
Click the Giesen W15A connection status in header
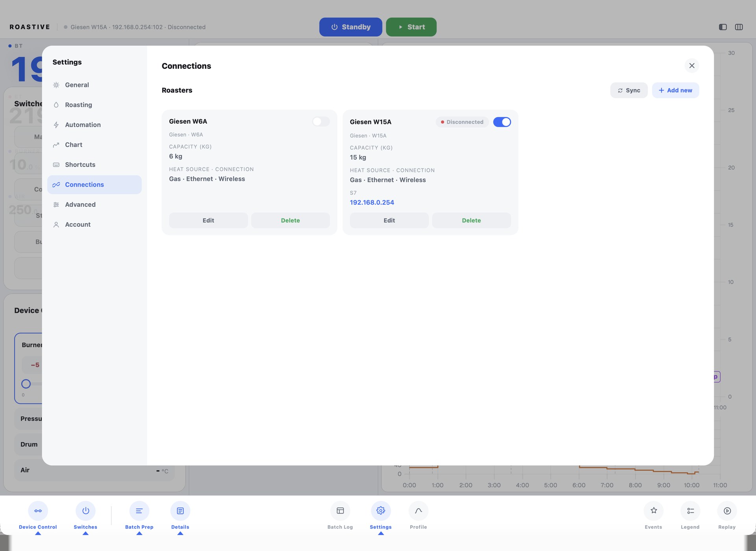(135, 27)
